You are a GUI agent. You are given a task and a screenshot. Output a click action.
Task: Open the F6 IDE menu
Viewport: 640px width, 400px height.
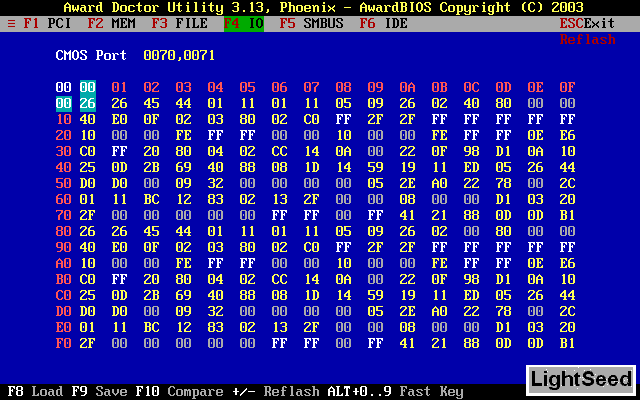(384, 24)
